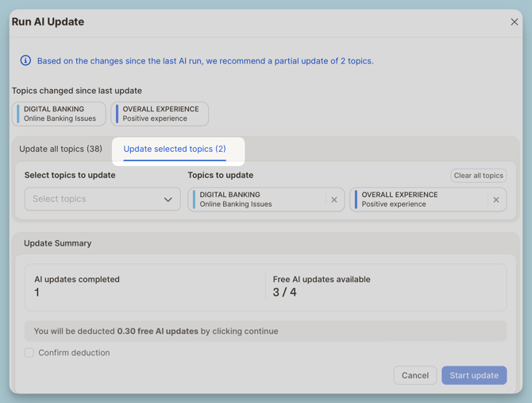Image resolution: width=532 pixels, height=403 pixels.
Task: Click the Free AI updates available 3 / 4 value
Action: coord(284,293)
